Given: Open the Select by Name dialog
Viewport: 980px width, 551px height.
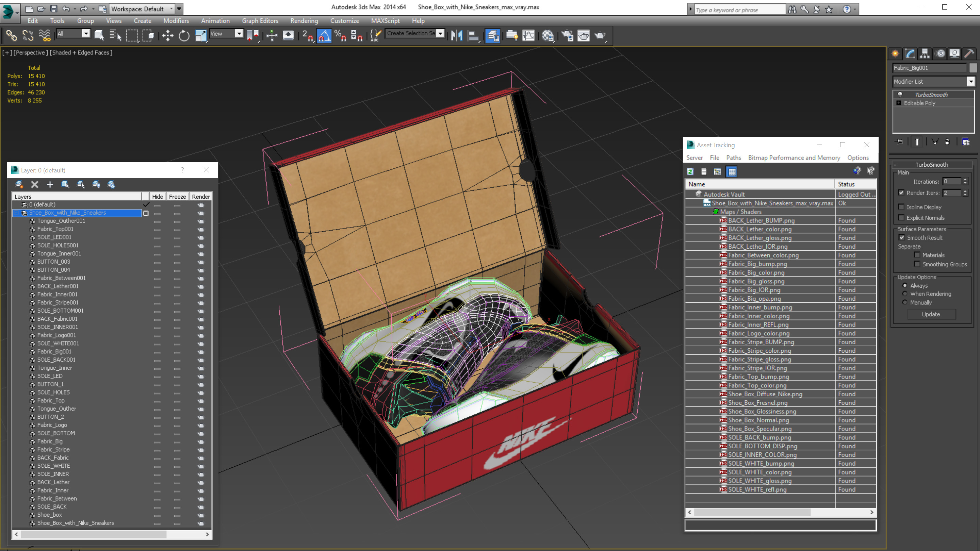Looking at the screenshot, I should 115,36.
